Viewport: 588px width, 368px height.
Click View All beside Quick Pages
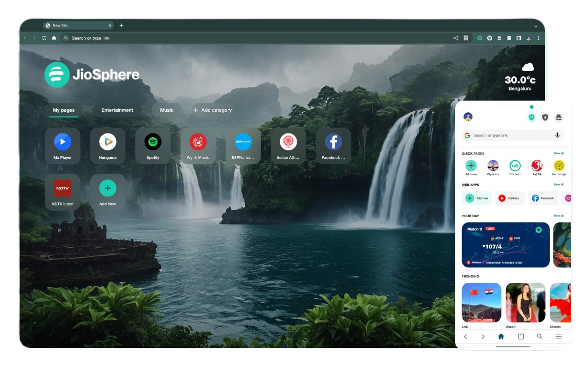click(559, 154)
